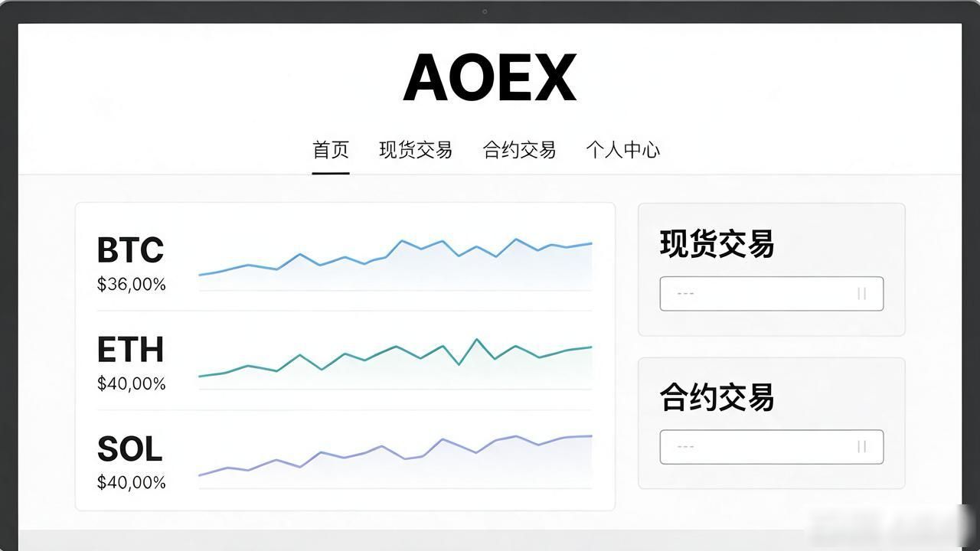Open the BTC price chart
This screenshot has width=980, height=551.
coord(395,264)
